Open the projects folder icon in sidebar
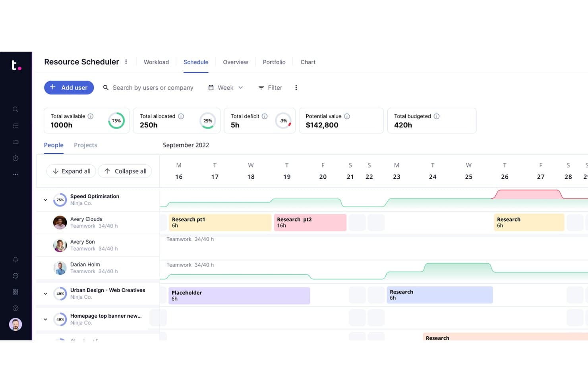This screenshot has width=588, height=392. click(15, 142)
